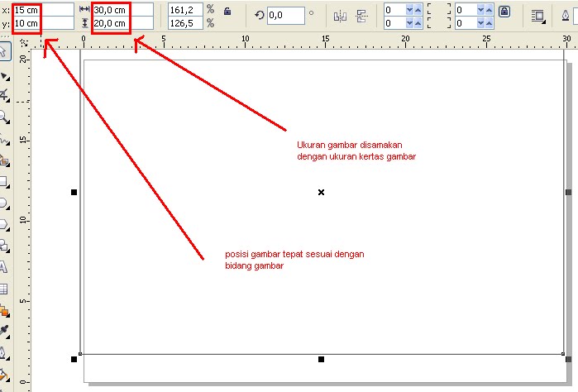The width and height of the screenshot is (578, 392).
Task: Click the top-right corner roundness field
Action: point(466,10)
